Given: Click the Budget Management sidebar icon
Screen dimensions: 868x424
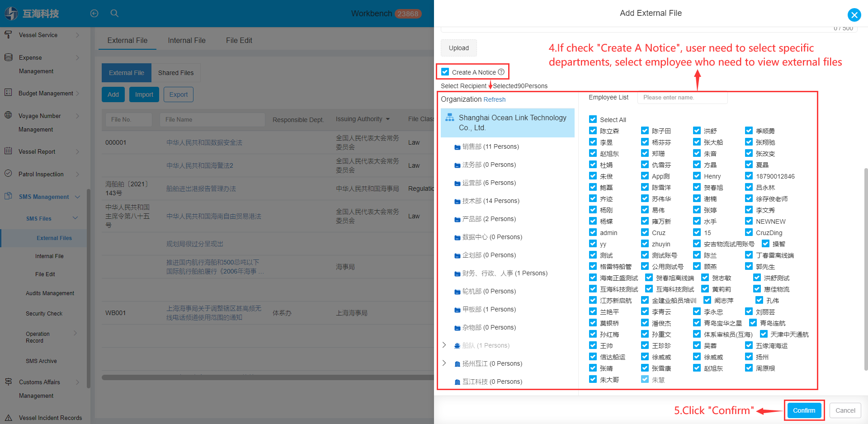Looking at the screenshot, I should pyautogui.click(x=8, y=93).
